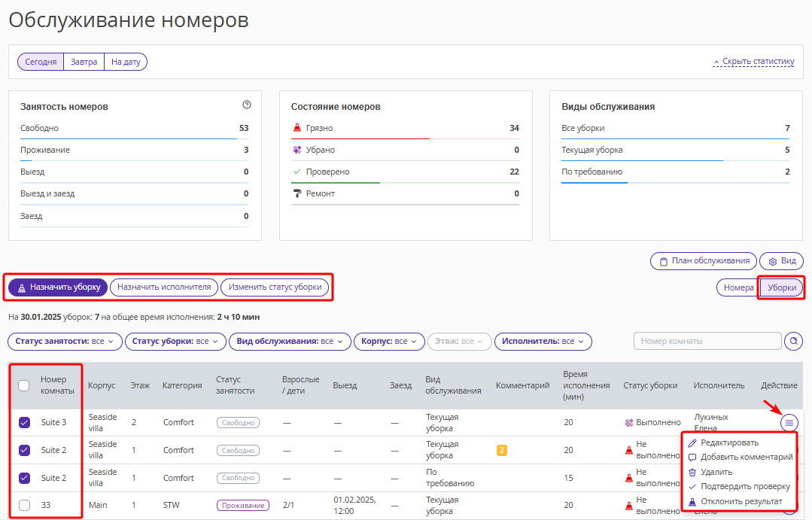The height and width of the screenshot is (520, 812).
Task: Click the Грязно red status bar row
Action: (405, 129)
